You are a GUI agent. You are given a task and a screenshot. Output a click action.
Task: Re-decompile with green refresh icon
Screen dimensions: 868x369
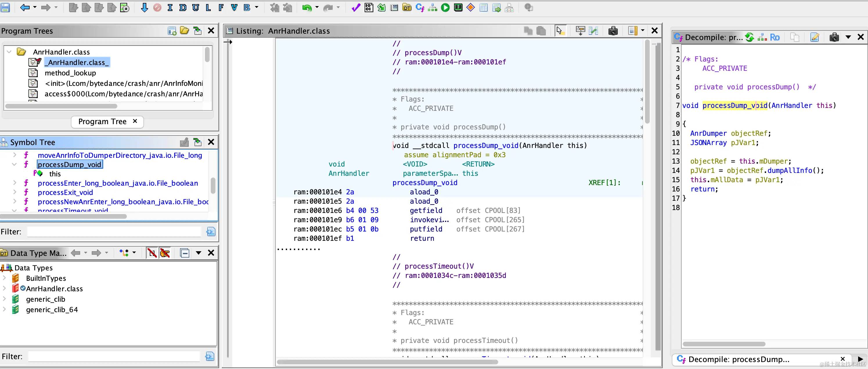[749, 37]
